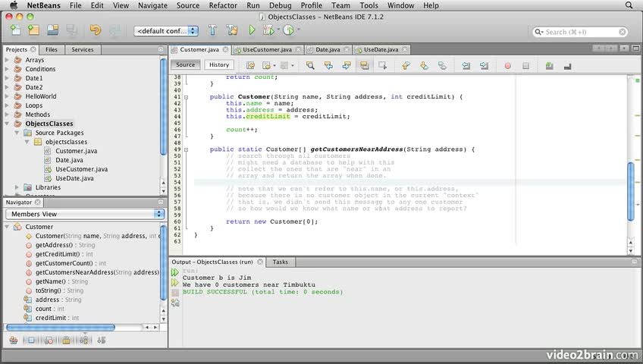
Task: Toggle Show Static Members filter in Navigator
Action: 49,340
